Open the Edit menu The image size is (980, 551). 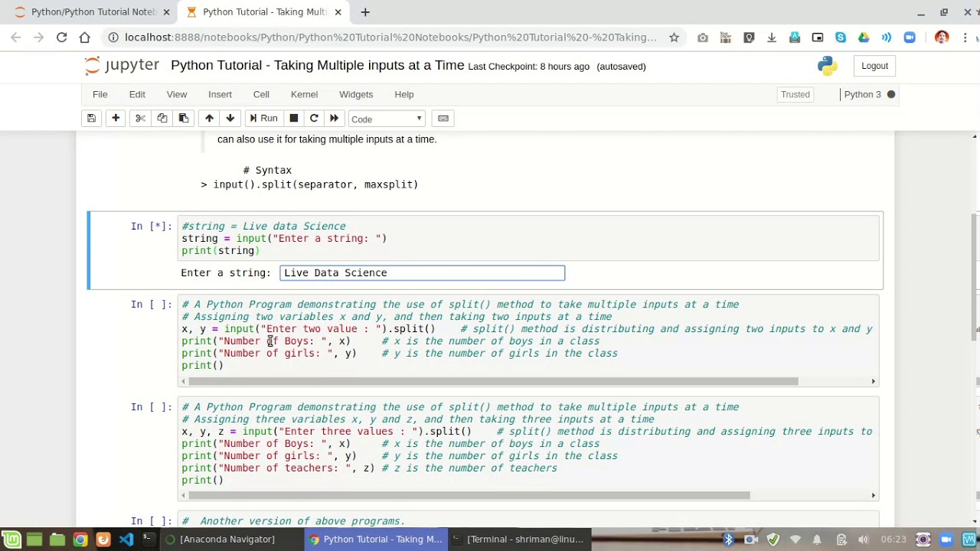[137, 94]
